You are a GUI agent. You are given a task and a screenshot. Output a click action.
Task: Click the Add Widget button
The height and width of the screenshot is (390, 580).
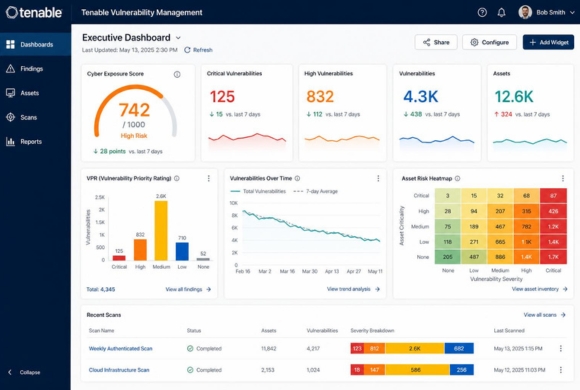[548, 42]
